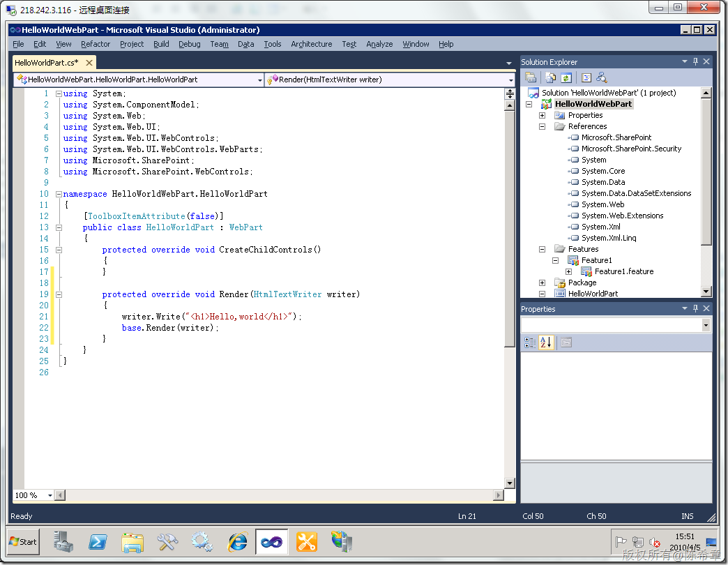
Task: Expand the Package node
Action: (542, 282)
